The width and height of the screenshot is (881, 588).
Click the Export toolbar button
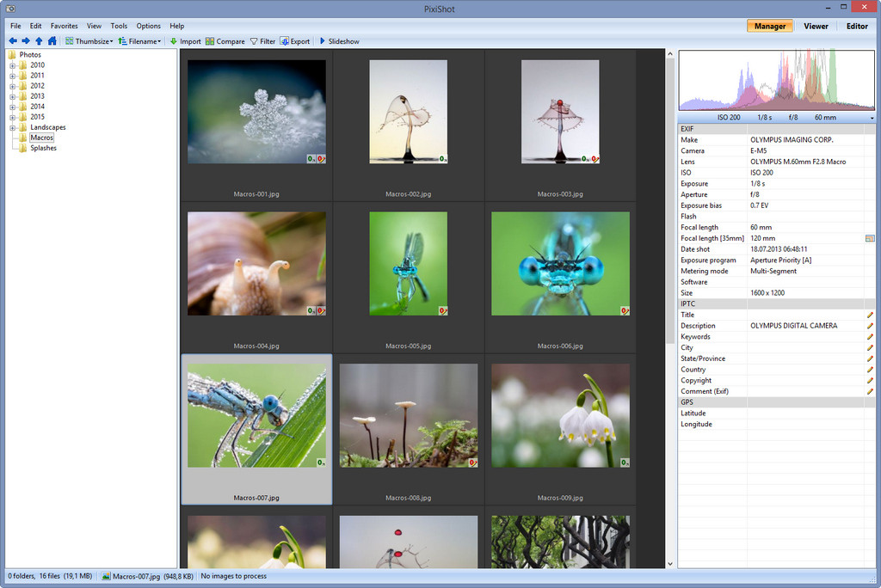[x=295, y=41]
